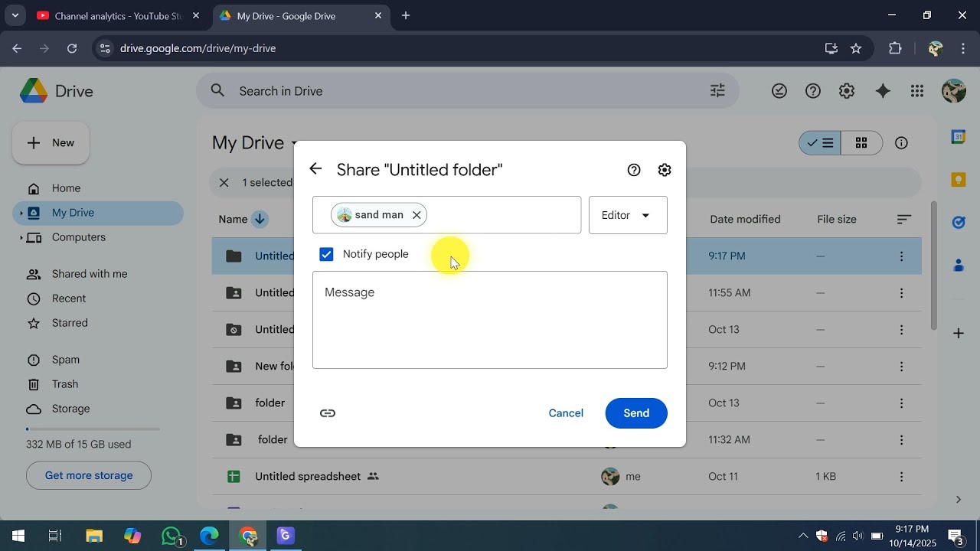Click Get more storage button
This screenshot has height=551, width=980.
point(89,475)
